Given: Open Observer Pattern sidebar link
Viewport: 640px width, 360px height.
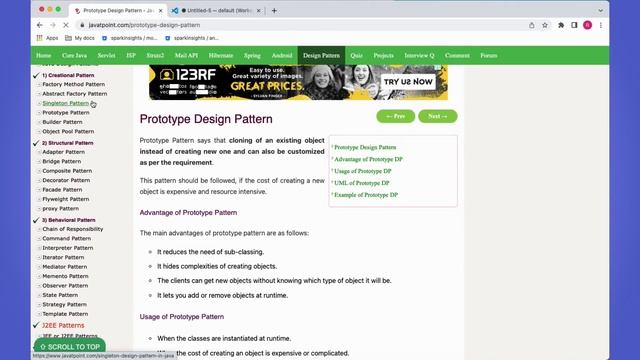Looking at the screenshot, I should 65,286.
